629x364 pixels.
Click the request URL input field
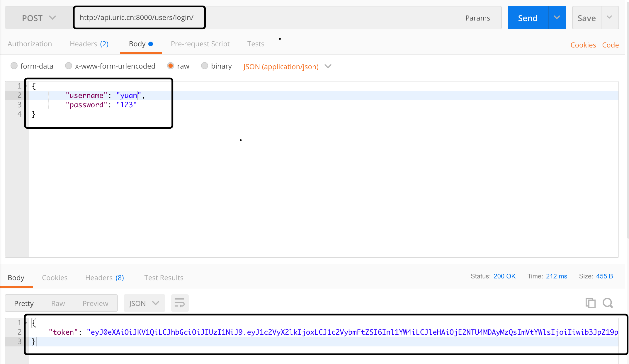click(264, 18)
